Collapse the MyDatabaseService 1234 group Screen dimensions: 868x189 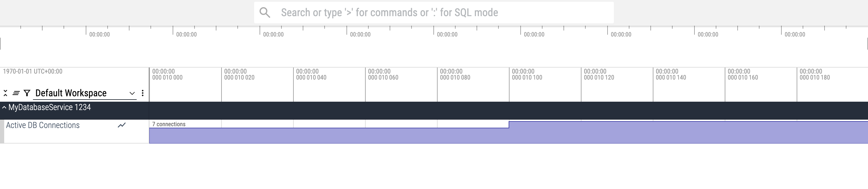point(4,108)
